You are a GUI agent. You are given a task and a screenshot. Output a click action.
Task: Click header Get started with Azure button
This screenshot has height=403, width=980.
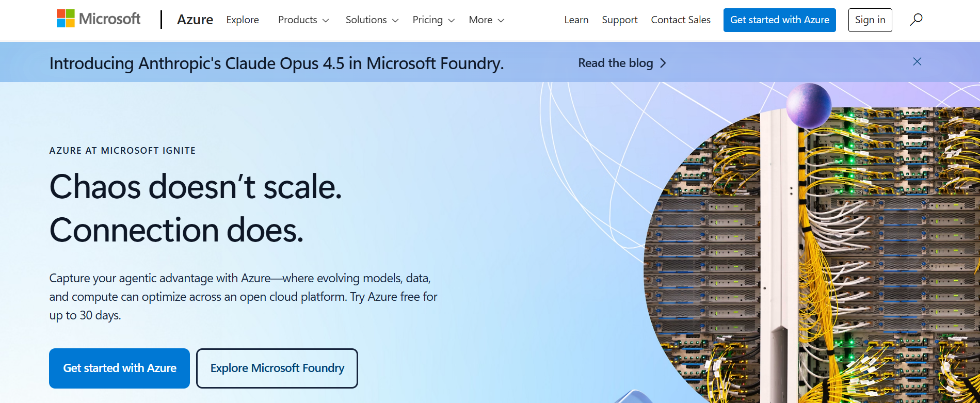[779, 20]
